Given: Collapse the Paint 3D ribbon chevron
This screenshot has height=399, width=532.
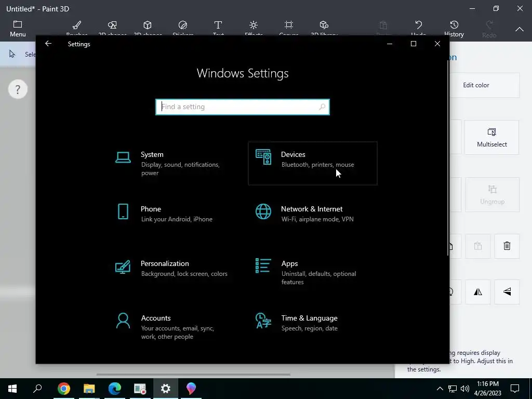Looking at the screenshot, I should pyautogui.click(x=520, y=30).
